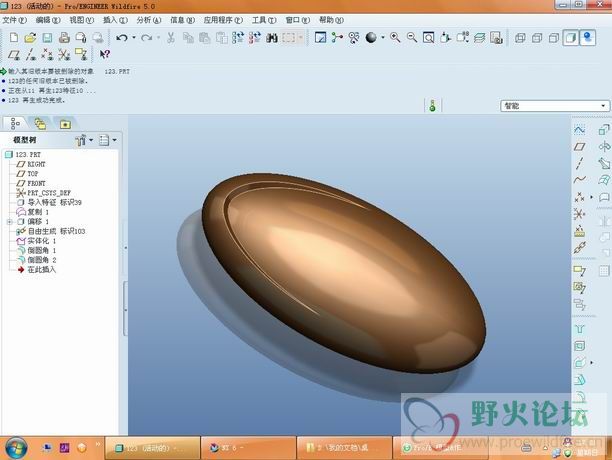Switch to 虹 6 taskbar window

pyautogui.click(x=248, y=448)
